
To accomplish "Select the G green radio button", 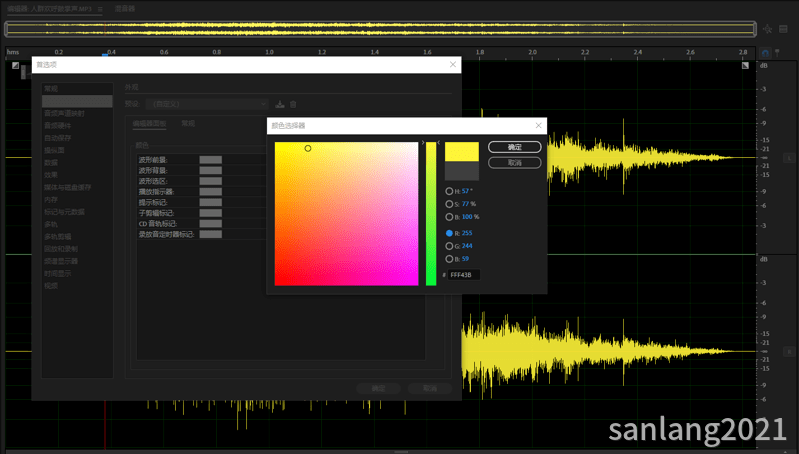I will click(449, 246).
